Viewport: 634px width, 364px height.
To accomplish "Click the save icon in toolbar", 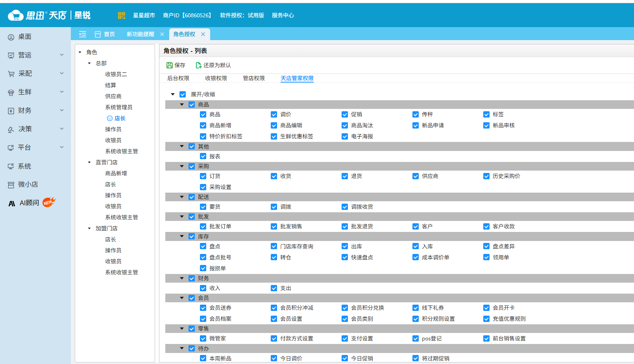I will pos(169,65).
